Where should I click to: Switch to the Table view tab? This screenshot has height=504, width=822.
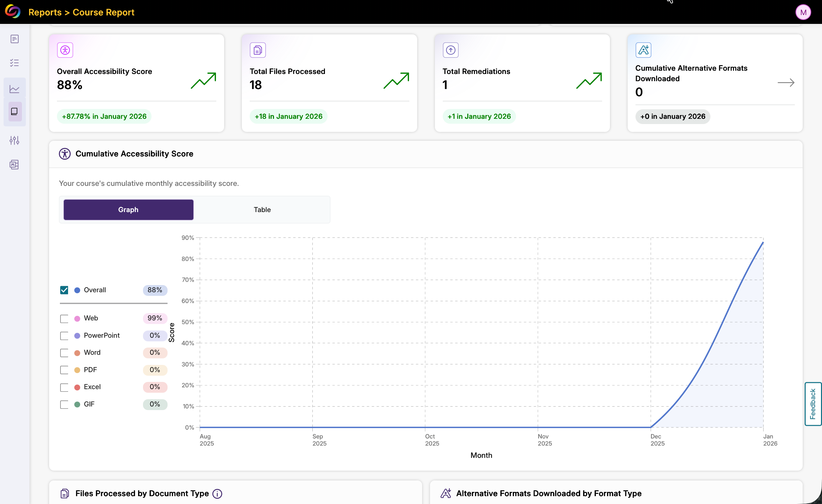[x=262, y=209]
